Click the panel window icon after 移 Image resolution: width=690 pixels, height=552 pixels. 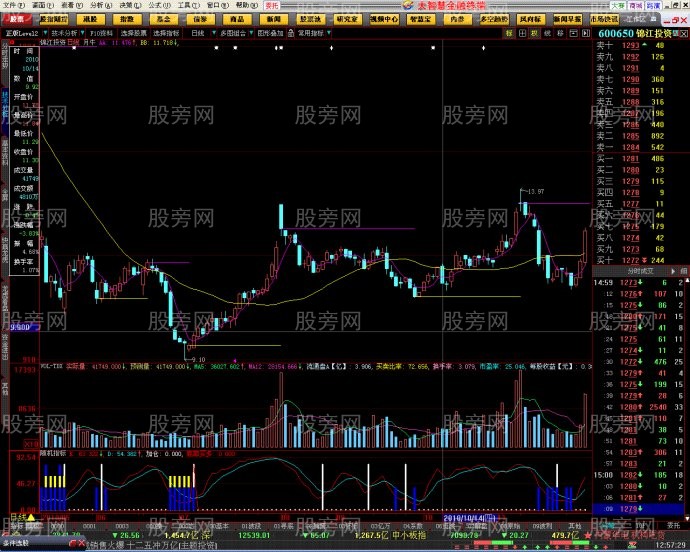click(x=573, y=33)
